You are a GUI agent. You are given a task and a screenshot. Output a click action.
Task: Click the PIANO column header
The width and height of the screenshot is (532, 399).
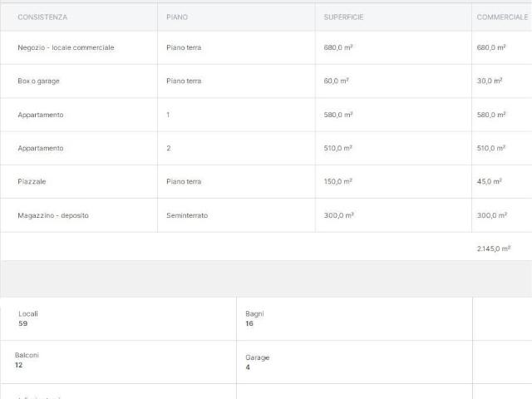177,17
